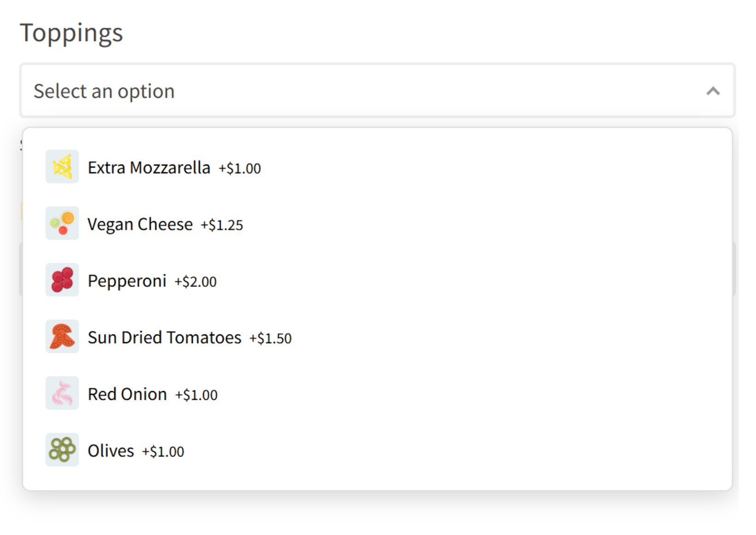The width and height of the screenshot is (756, 535).
Task: Click the Extra Mozzarella cheese icon
Action: coord(62,166)
